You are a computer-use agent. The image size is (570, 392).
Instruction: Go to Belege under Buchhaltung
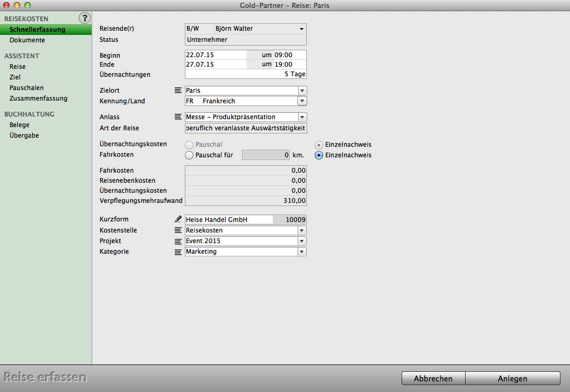point(20,125)
